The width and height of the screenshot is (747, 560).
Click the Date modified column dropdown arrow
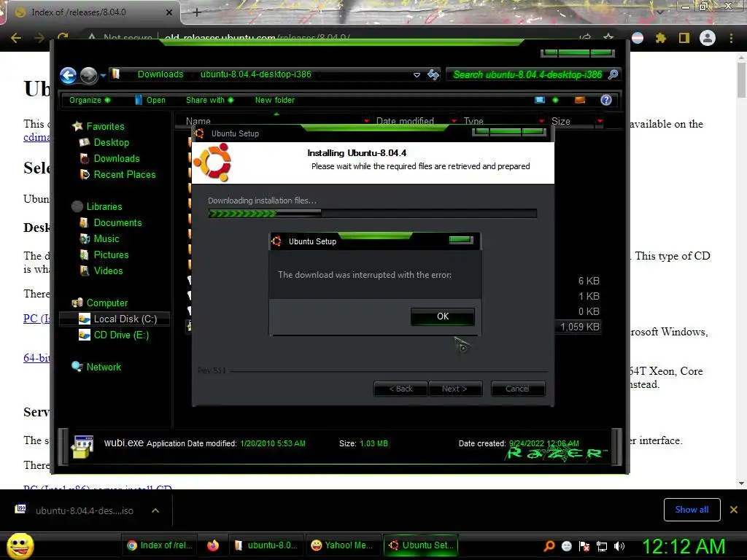pos(454,121)
